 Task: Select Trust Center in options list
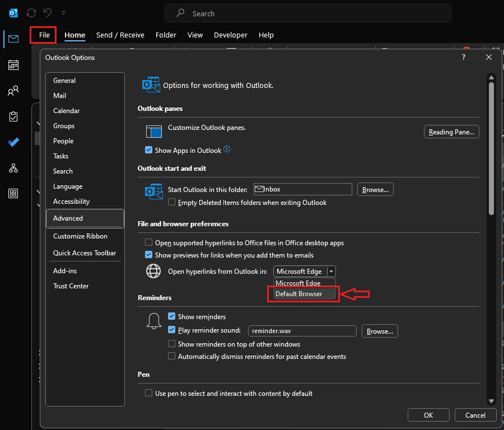tap(71, 286)
